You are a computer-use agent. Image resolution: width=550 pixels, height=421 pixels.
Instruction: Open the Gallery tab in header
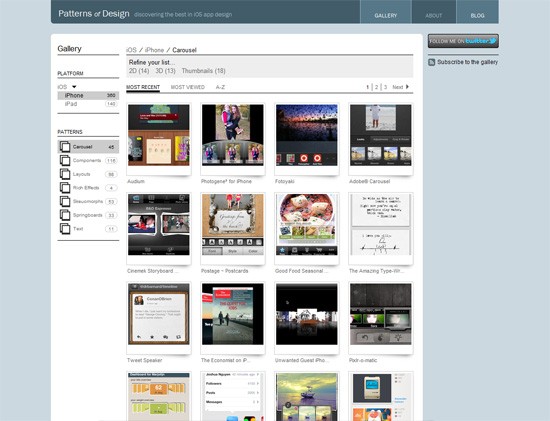385,12
